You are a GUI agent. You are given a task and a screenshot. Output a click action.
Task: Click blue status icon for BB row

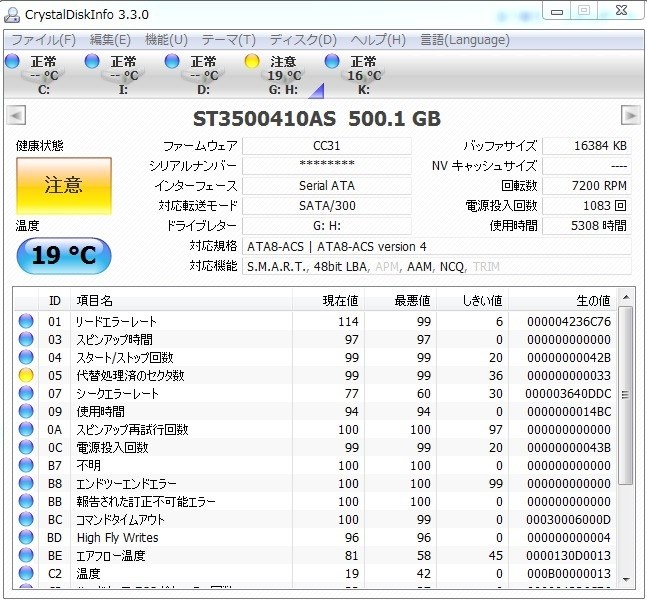[26, 501]
